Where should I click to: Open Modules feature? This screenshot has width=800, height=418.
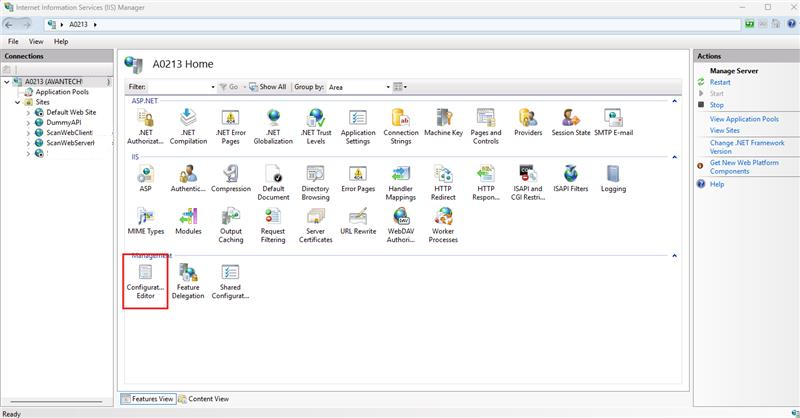click(x=188, y=221)
